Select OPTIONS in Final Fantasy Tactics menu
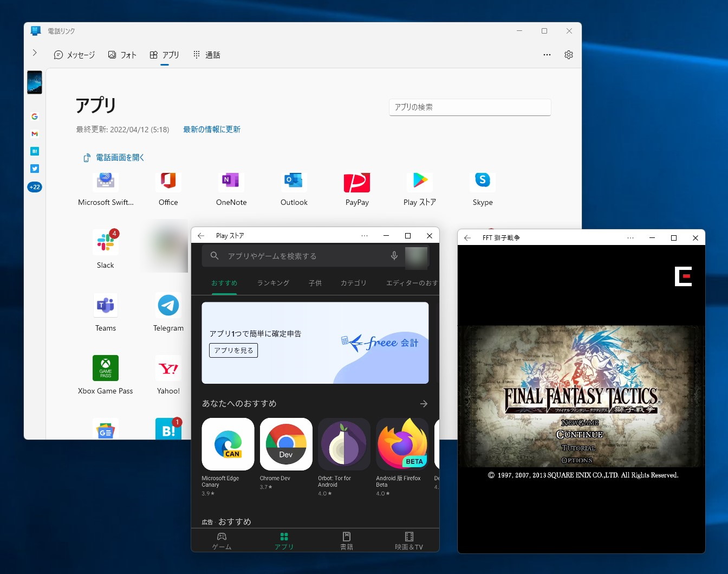The width and height of the screenshot is (728, 574). tap(577, 460)
